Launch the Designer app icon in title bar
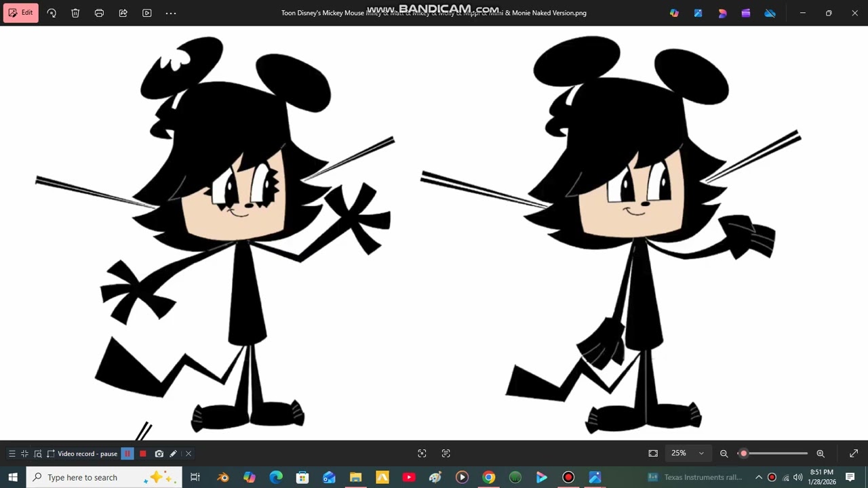The height and width of the screenshot is (488, 868). 698,13
